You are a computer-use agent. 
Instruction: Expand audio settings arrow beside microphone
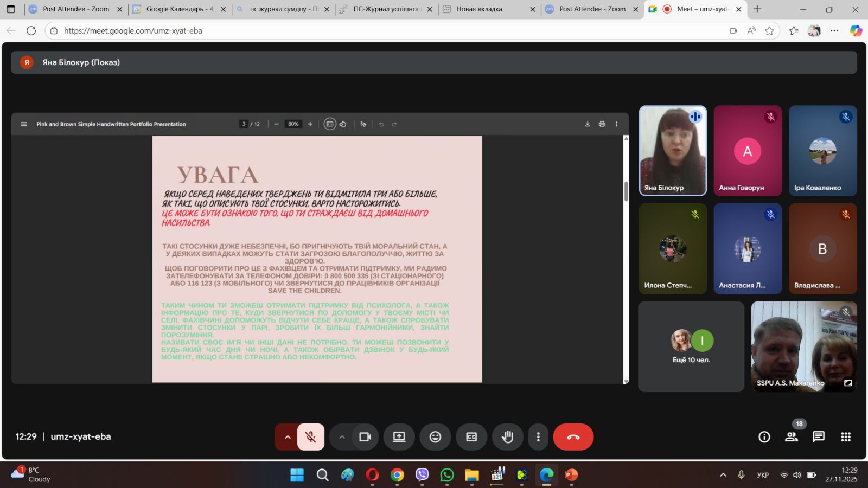click(287, 437)
